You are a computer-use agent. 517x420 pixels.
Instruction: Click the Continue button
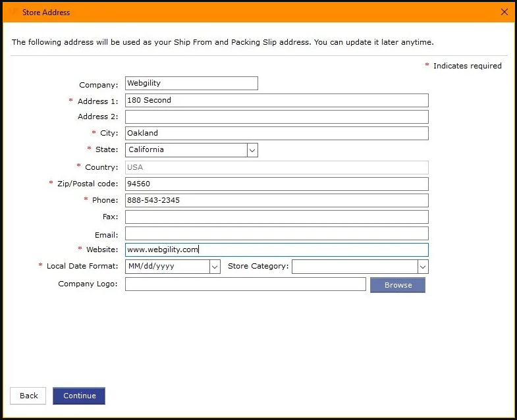(x=79, y=396)
